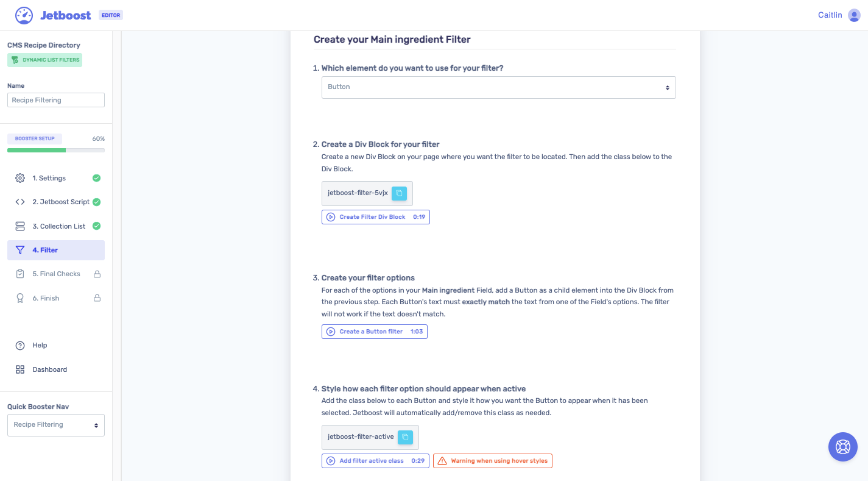Open the floating Jetboost help widget
Viewport: 868px width, 481px height.
point(842,446)
